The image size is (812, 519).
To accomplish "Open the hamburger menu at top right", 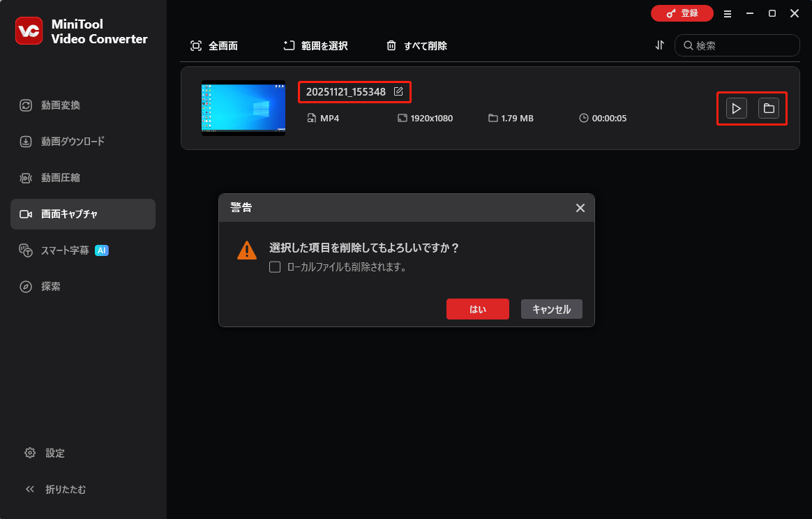I will 728,13.
